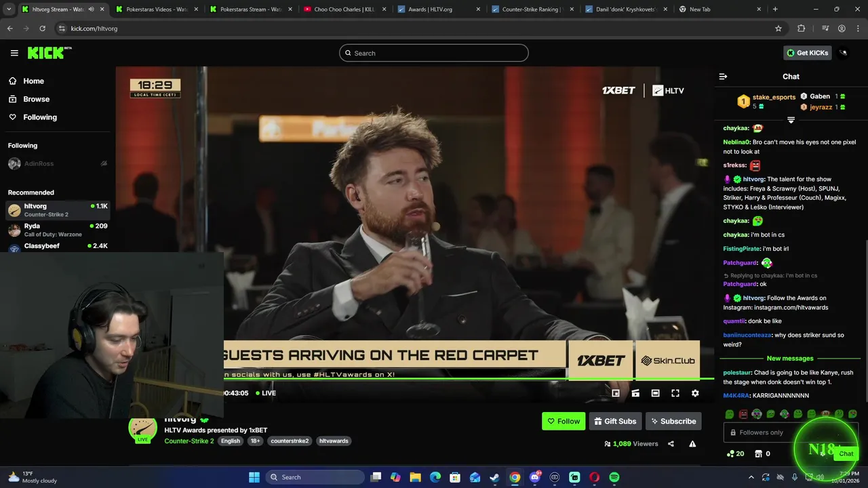The image size is (868, 488).
Task: Click the hltvawards tag
Action: pos(334,441)
